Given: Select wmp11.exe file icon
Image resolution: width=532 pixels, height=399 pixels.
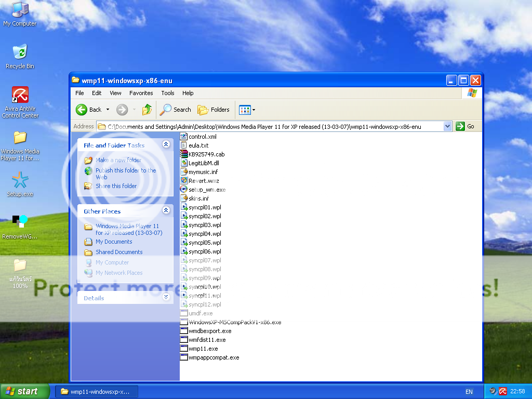Looking at the screenshot, I should click(184, 349).
